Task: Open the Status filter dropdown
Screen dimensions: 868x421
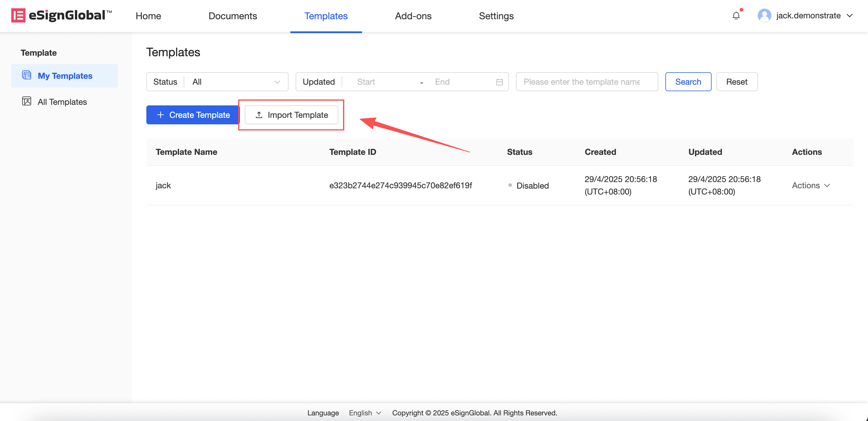Action: coord(236,82)
